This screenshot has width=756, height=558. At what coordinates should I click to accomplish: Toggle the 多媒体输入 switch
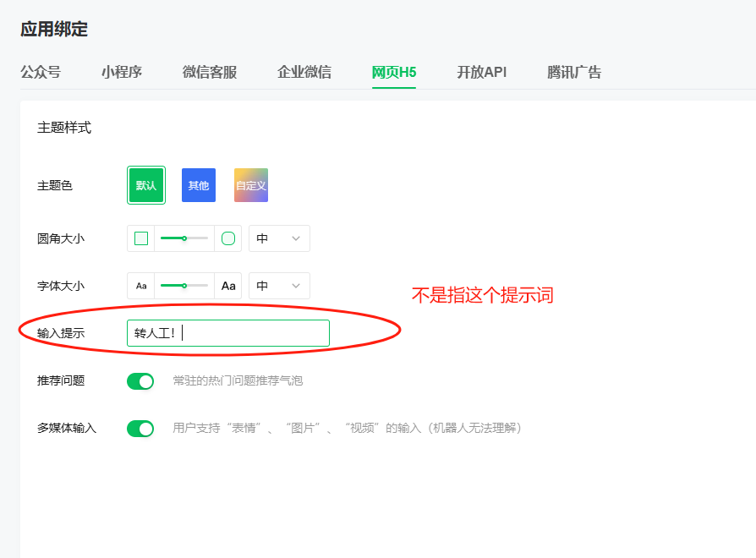click(x=140, y=429)
